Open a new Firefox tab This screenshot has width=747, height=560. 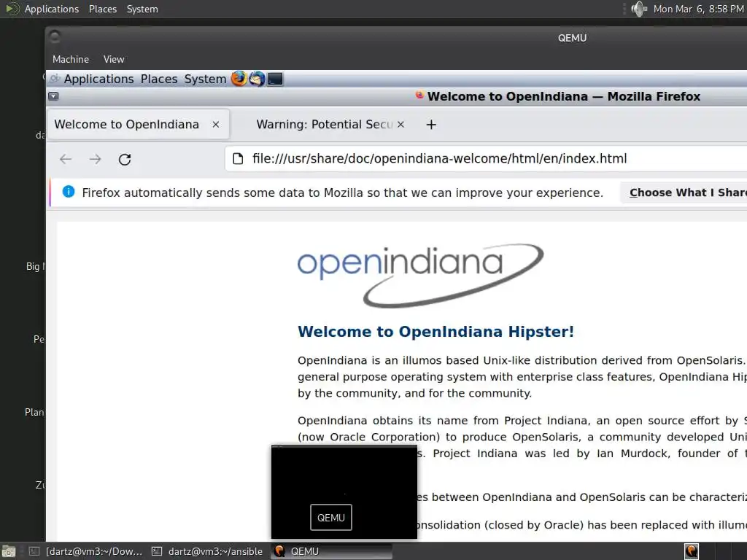[x=431, y=125]
